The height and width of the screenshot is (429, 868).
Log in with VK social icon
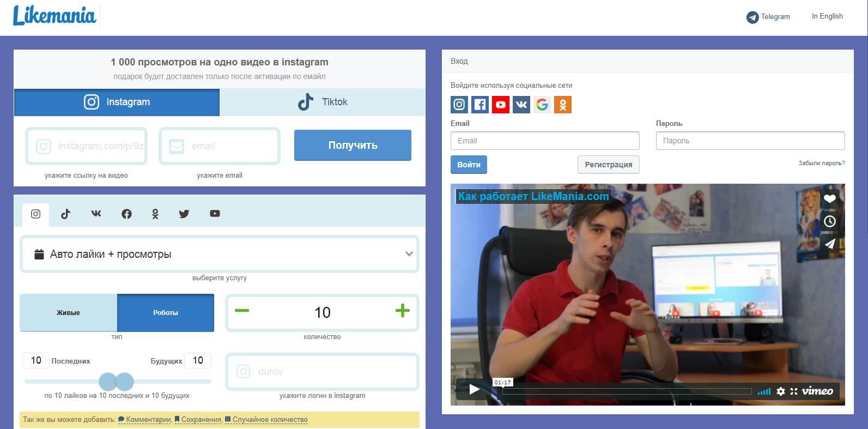521,105
